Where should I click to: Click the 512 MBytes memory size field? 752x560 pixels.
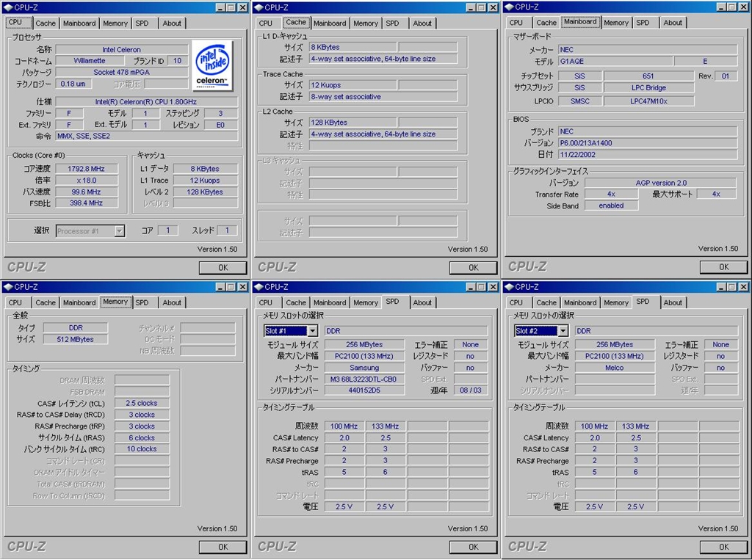click(76, 340)
